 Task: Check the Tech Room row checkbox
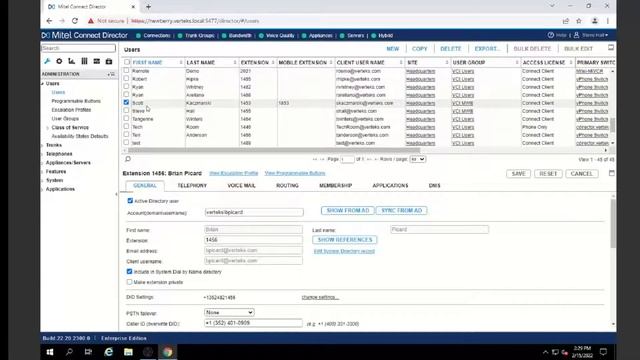pos(126,127)
